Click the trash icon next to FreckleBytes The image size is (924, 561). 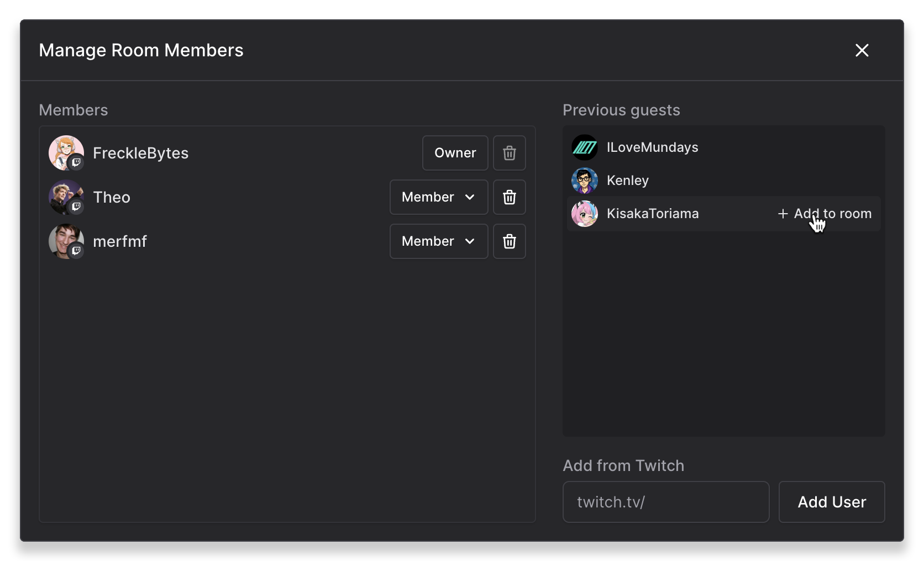coord(509,153)
